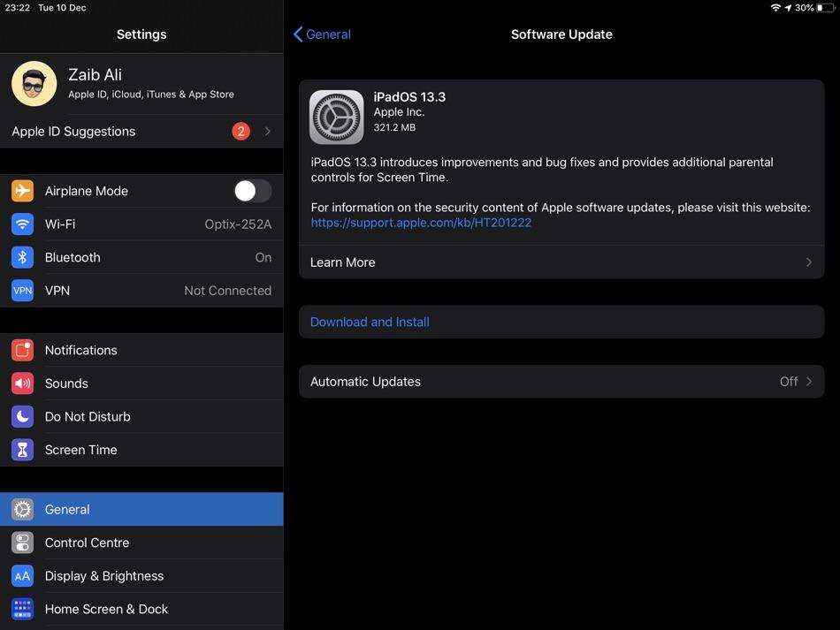Go back to General
Image resolution: width=840 pixels, height=630 pixels.
pos(322,34)
